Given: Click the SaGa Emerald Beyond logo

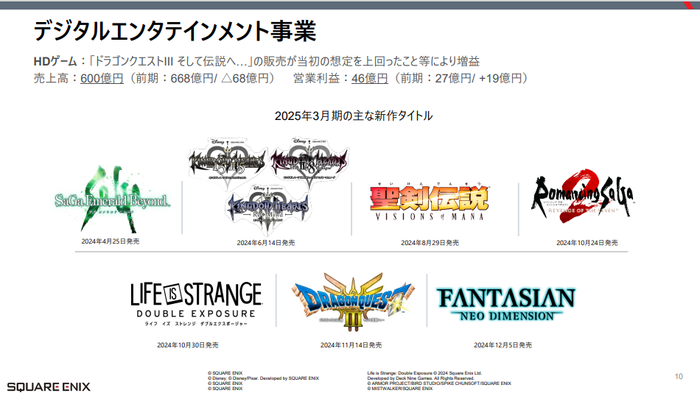Looking at the screenshot, I should (112, 200).
